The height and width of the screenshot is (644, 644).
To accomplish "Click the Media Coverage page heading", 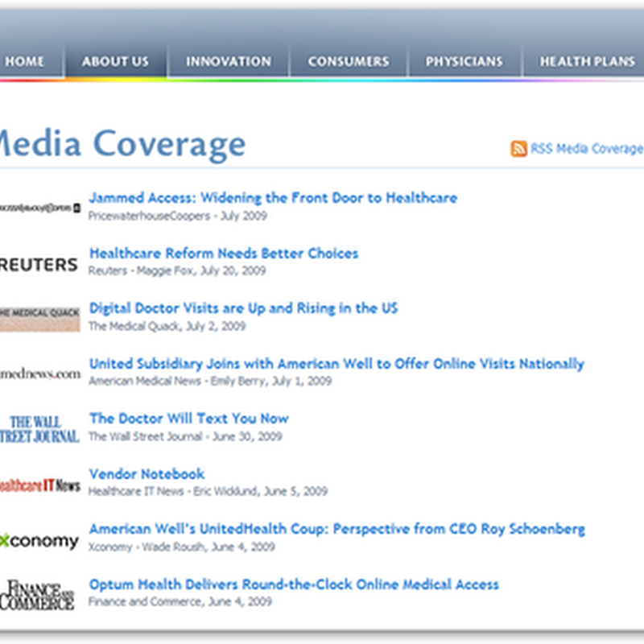I will point(122,145).
